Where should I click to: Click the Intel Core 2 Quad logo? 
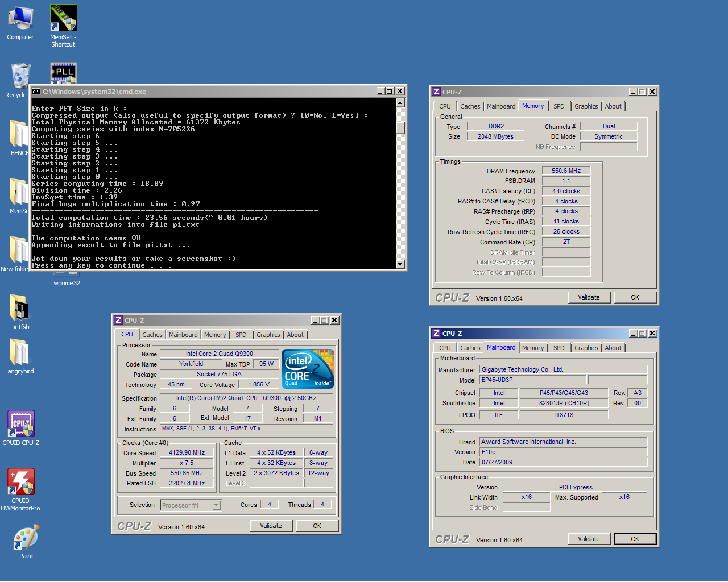coord(308,369)
